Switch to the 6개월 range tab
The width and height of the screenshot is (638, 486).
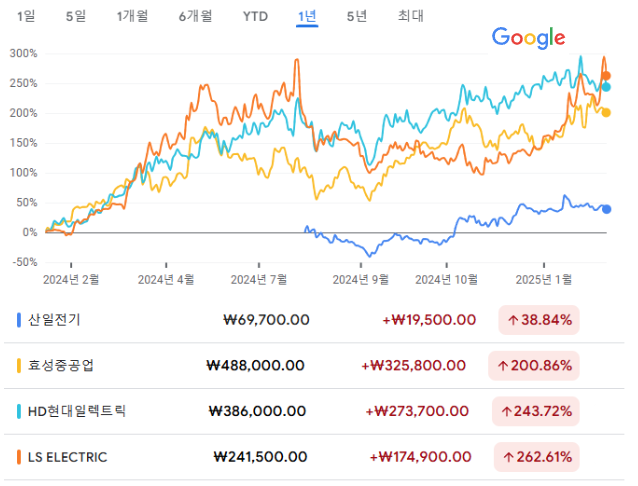tap(196, 16)
